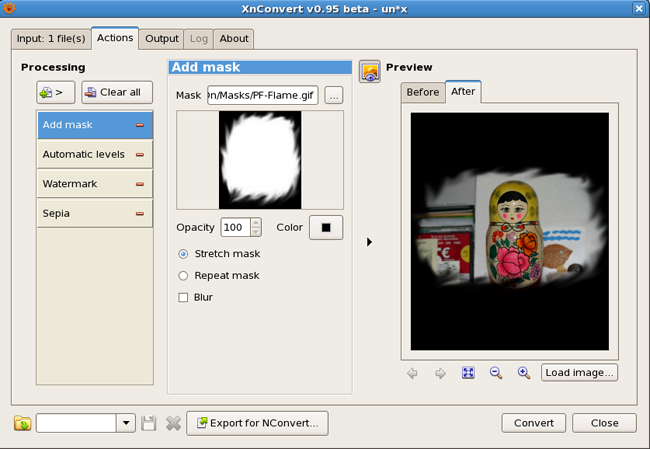
Task: Switch to the Output tab
Action: (161, 39)
